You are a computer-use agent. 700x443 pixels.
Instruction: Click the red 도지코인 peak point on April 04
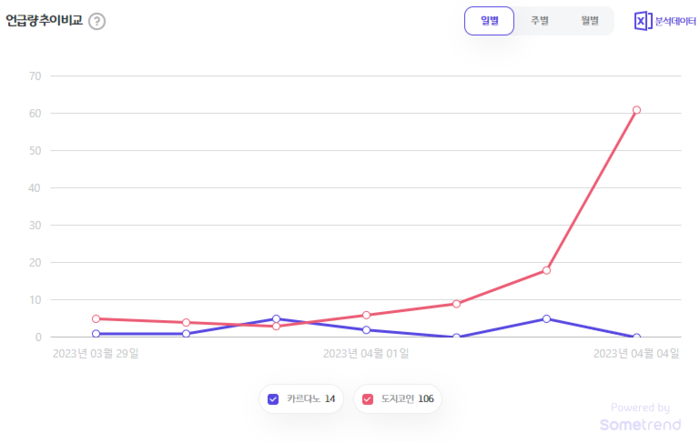coord(636,110)
